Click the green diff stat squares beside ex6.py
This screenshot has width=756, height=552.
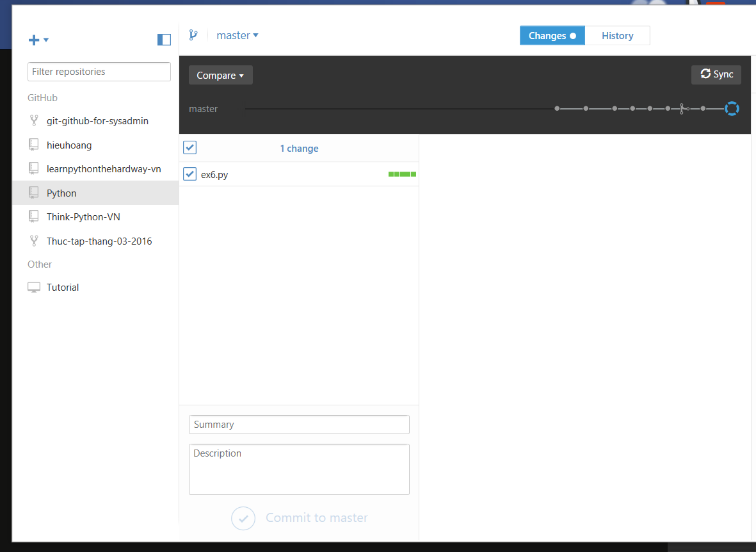tap(401, 174)
